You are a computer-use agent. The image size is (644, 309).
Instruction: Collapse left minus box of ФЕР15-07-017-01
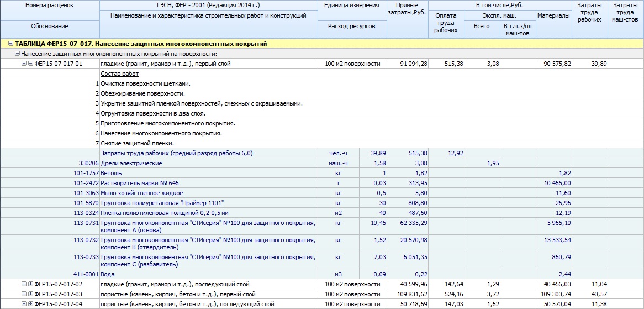pos(24,64)
